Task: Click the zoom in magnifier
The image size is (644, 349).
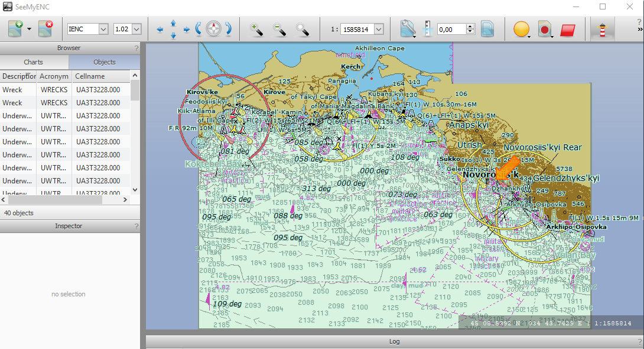Action: click(x=256, y=29)
